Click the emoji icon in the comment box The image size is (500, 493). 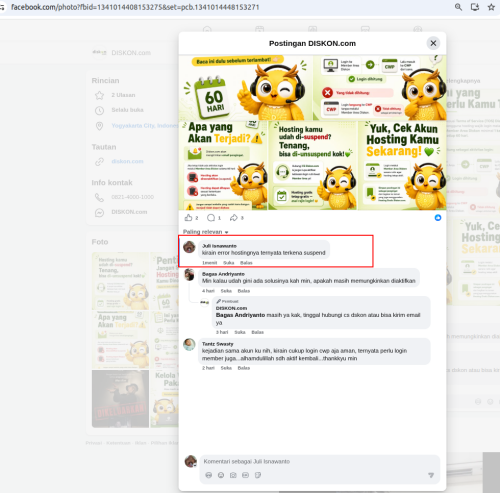coord(221,475)
